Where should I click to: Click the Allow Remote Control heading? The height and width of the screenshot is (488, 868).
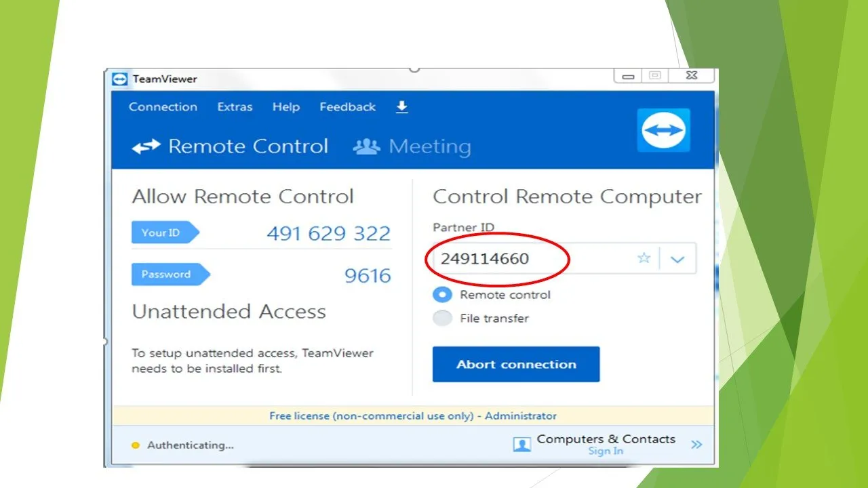coord(243,197)
